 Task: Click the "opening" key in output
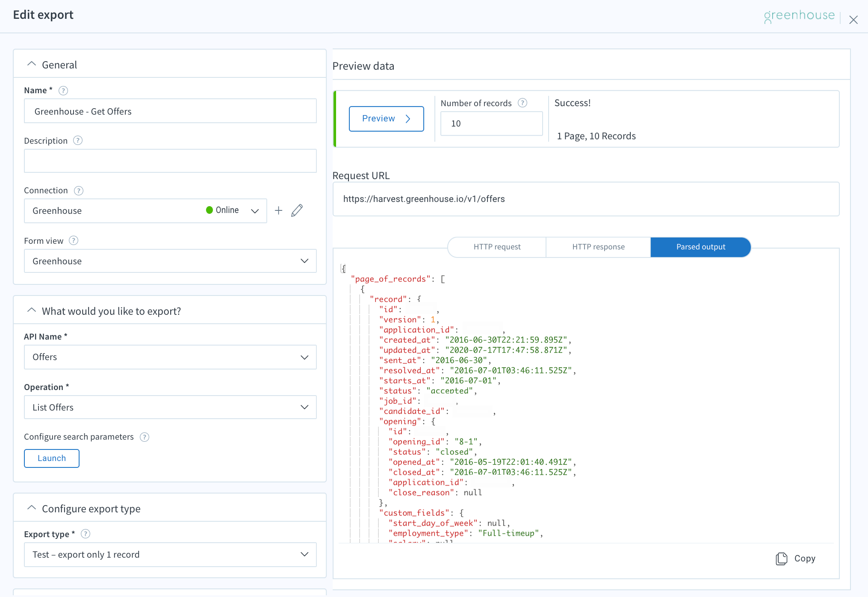coord(400,422)
